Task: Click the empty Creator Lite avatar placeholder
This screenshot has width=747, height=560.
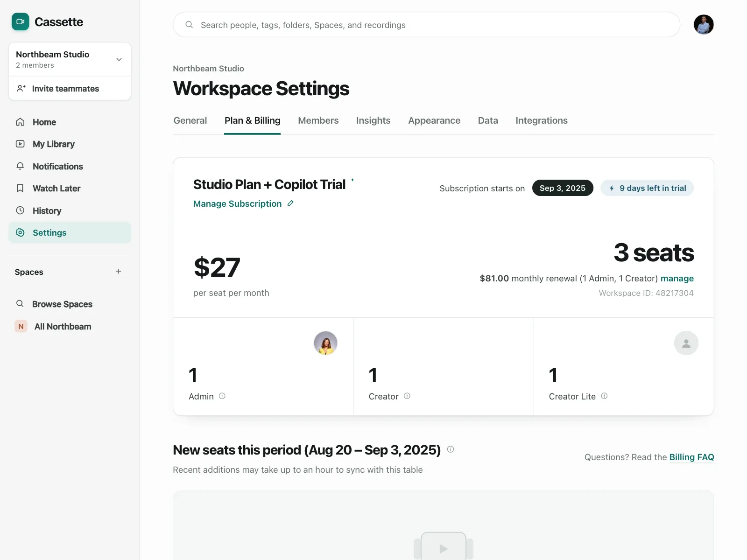Action: [686, 343]
